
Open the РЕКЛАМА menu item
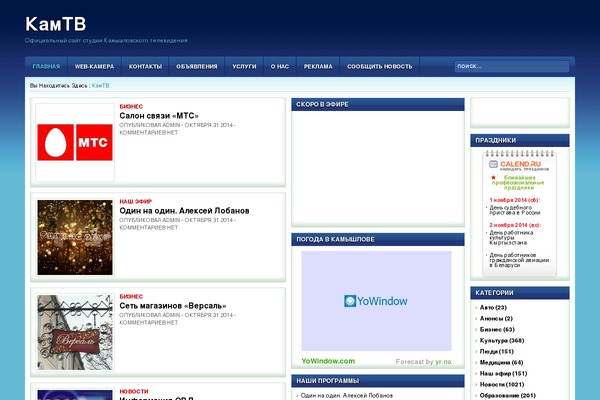tap(318, 67)
